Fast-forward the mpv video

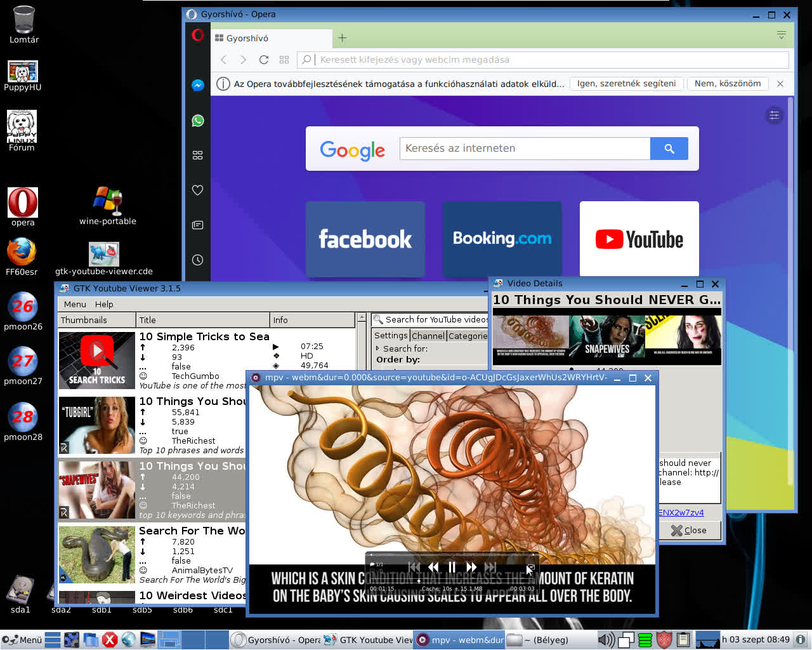(x=471, y=567)
